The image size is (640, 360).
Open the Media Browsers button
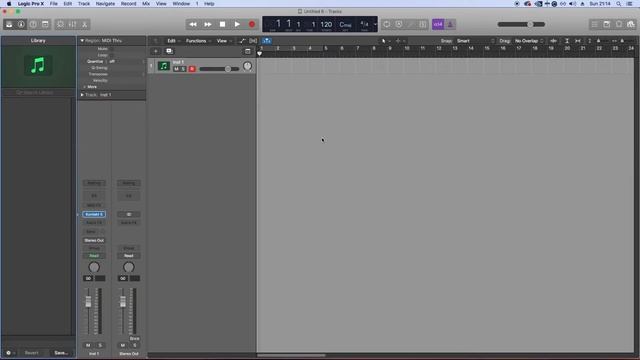point(631,24)
